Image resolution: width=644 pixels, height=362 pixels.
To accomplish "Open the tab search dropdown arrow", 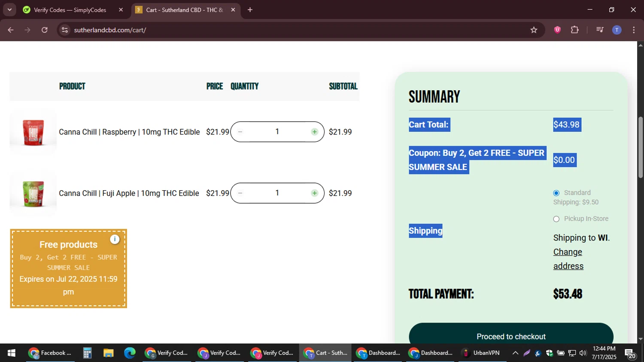I will click(9, 10).
